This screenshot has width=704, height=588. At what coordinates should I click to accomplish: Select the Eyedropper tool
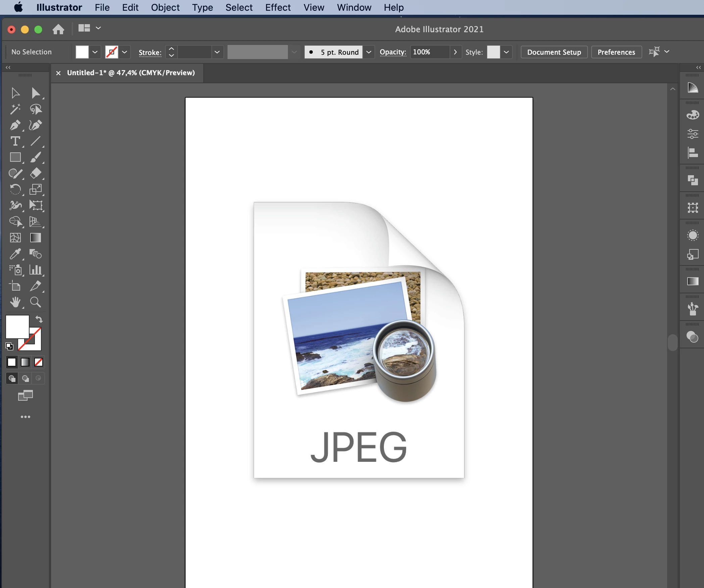click(15, 254)
